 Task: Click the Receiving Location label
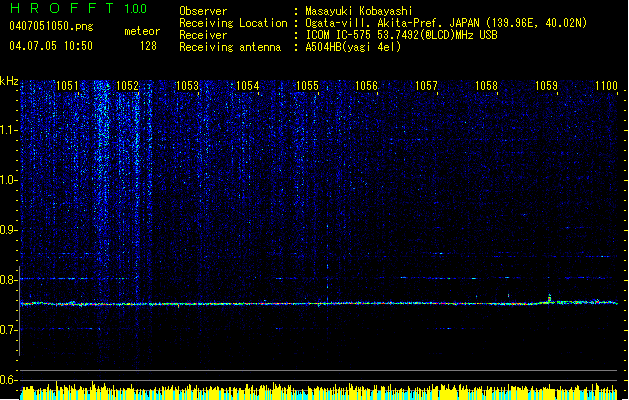[233, 23]
